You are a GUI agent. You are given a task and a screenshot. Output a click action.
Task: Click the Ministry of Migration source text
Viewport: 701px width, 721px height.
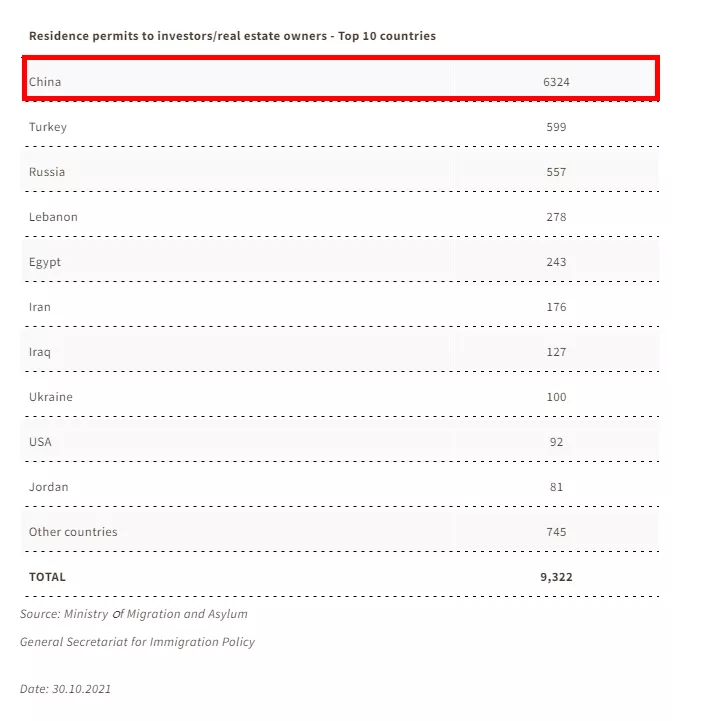pos(134,614)
